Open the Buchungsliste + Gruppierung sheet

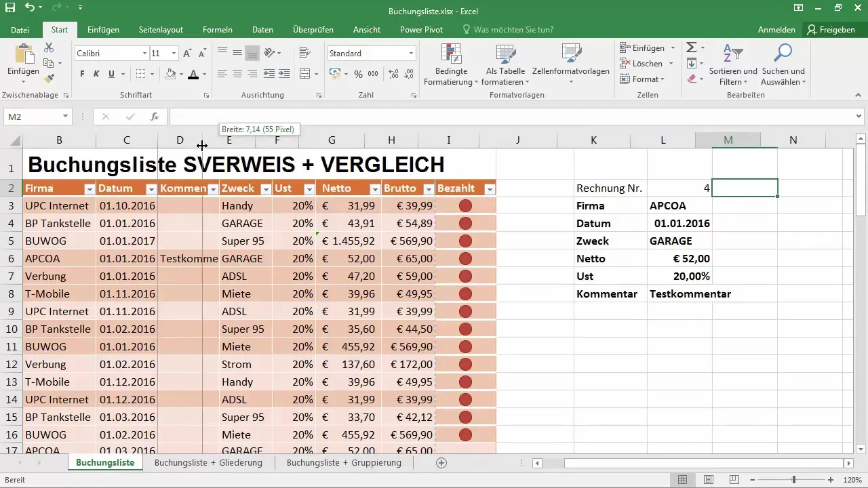click(344, 463)
